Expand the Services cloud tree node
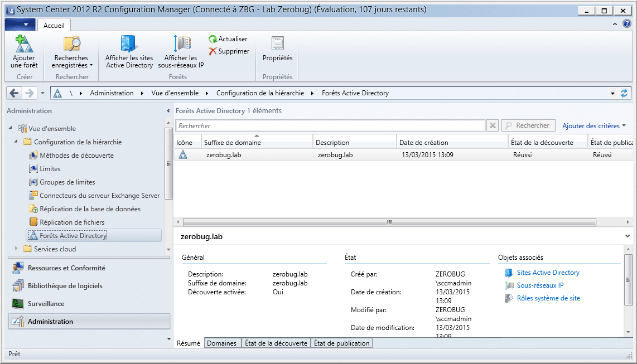 click(16, 249)
